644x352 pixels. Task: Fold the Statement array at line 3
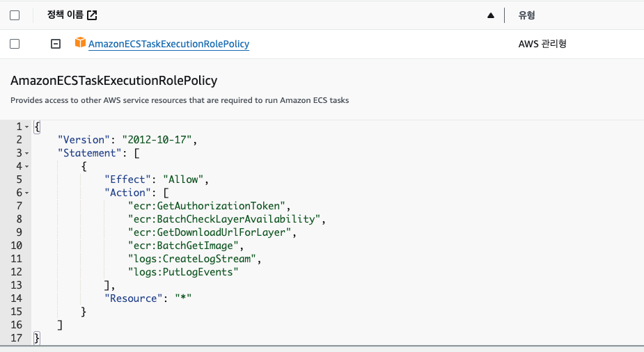tap(26, 154)
